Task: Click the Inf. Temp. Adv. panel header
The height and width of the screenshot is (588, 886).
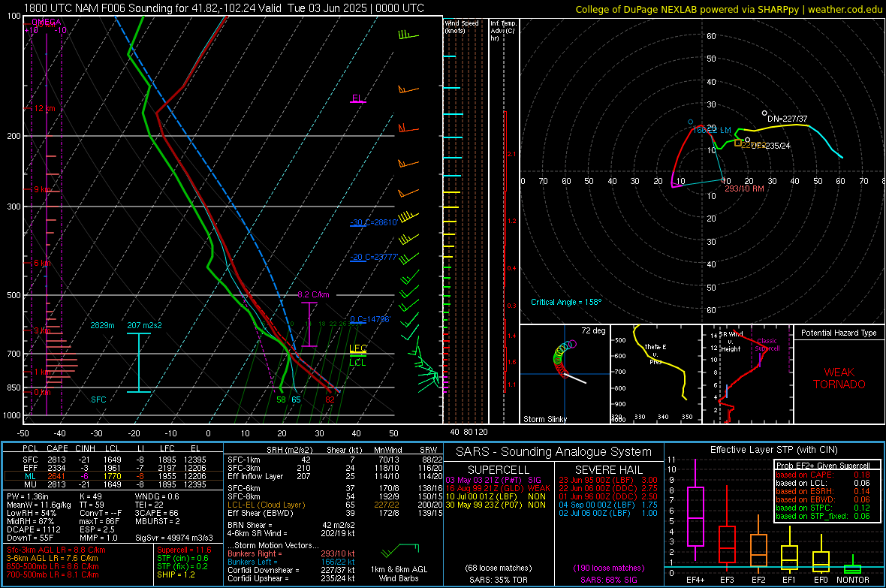Action: coord(503,31)
